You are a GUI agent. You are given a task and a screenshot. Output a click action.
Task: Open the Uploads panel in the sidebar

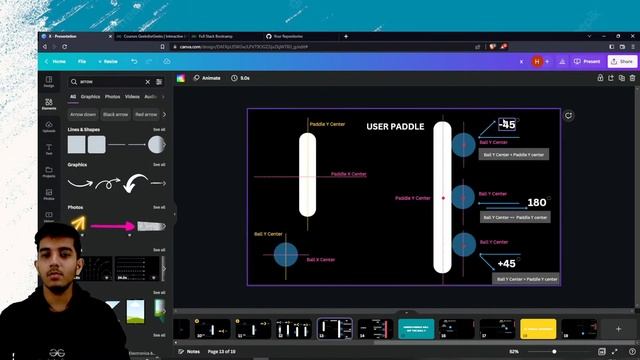pyautogui.click(x=49, y=127)
